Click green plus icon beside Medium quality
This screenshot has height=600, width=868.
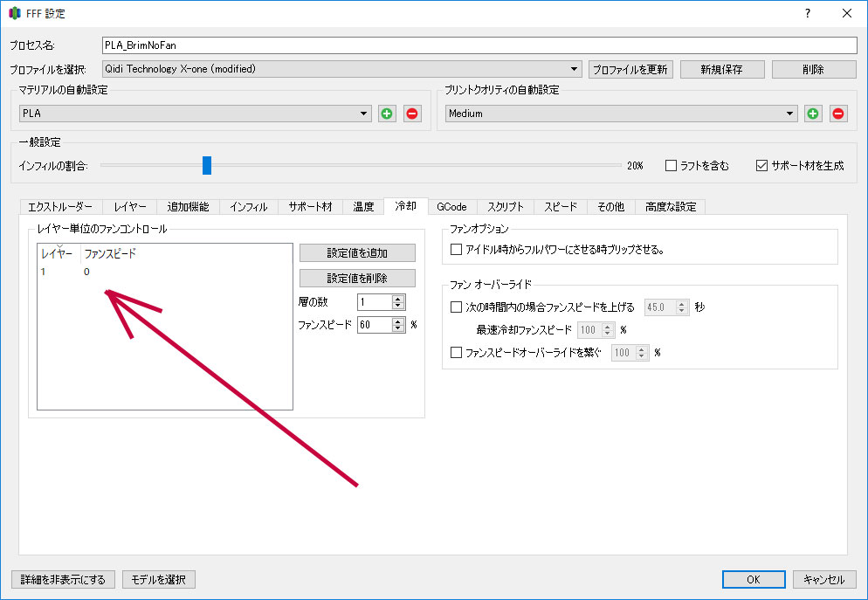pos(813,114)
